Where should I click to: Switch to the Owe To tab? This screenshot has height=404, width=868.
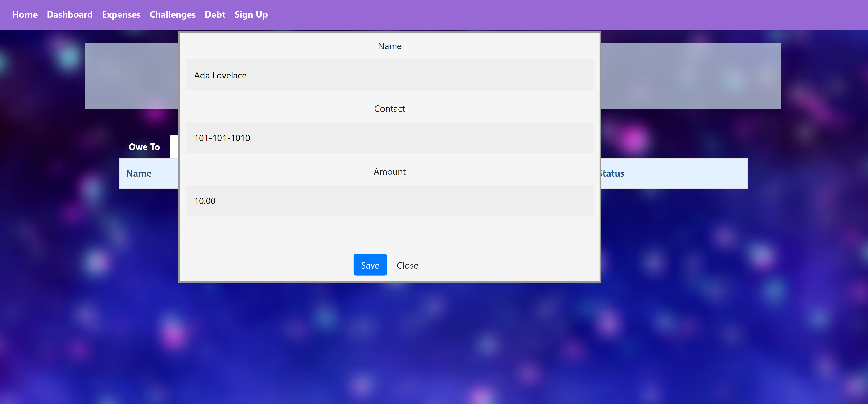[144, 147]
